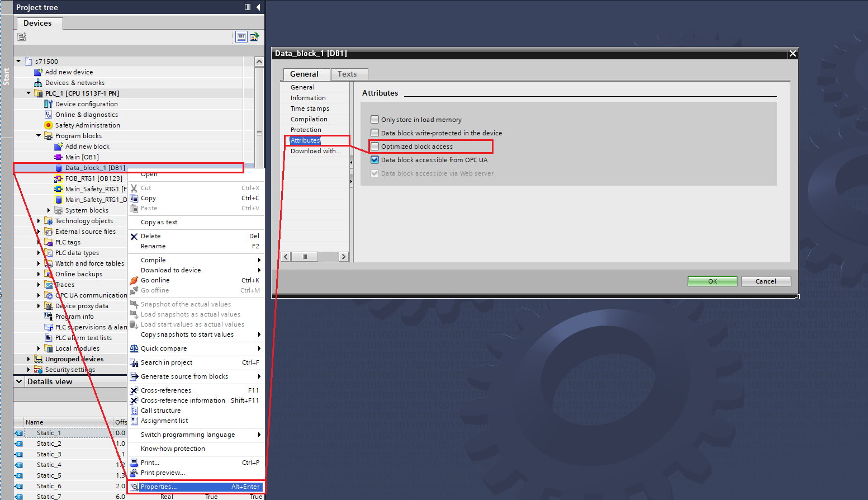
Task: Click the properties navigation scroll right arrow
Action: [x=343, y=257]
